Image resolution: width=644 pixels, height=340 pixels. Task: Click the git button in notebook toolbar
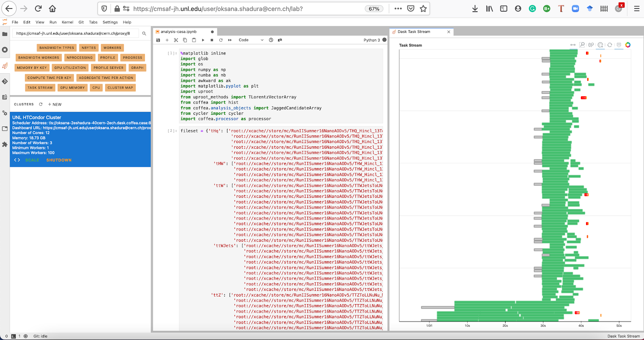click(x=280, y=40)
